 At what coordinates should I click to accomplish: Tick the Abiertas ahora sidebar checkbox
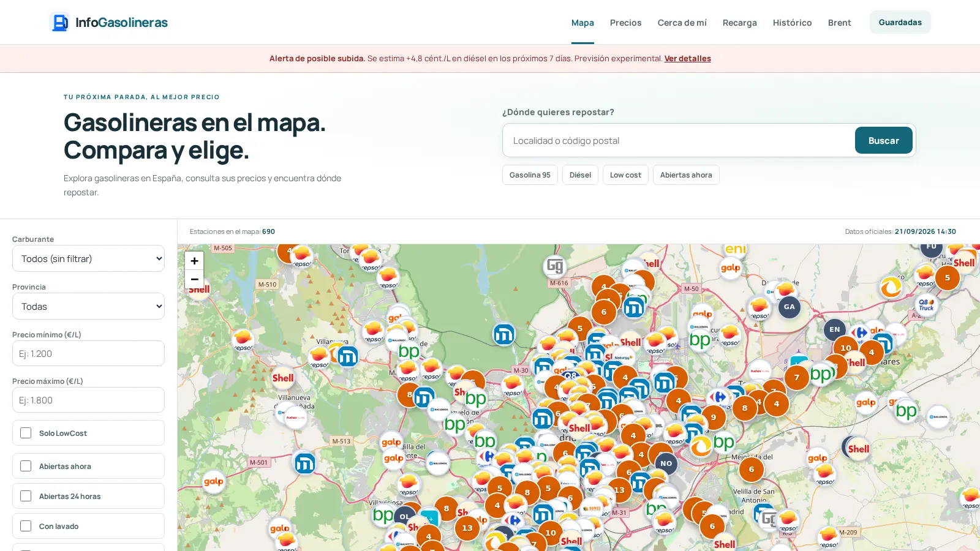(x=26, y=466)
